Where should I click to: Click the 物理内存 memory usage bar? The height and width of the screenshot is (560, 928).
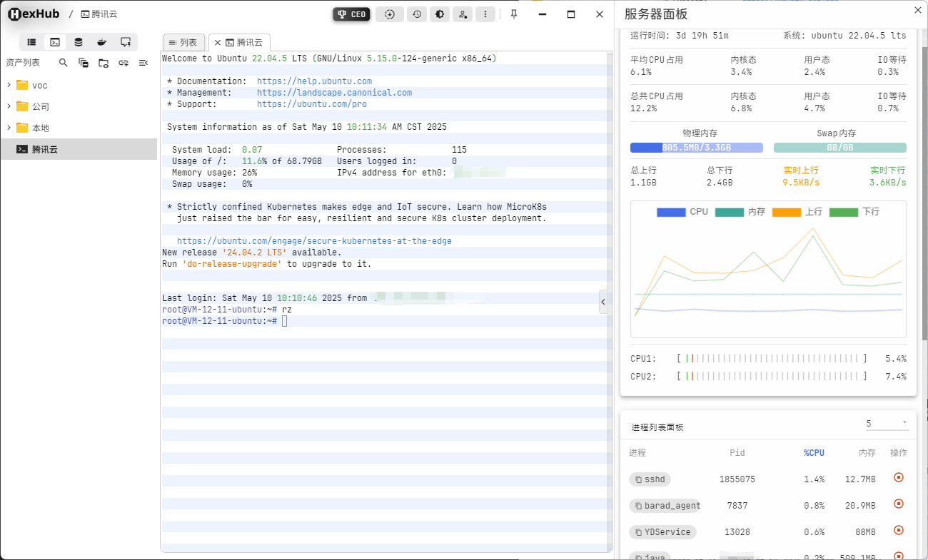(696, 147)
